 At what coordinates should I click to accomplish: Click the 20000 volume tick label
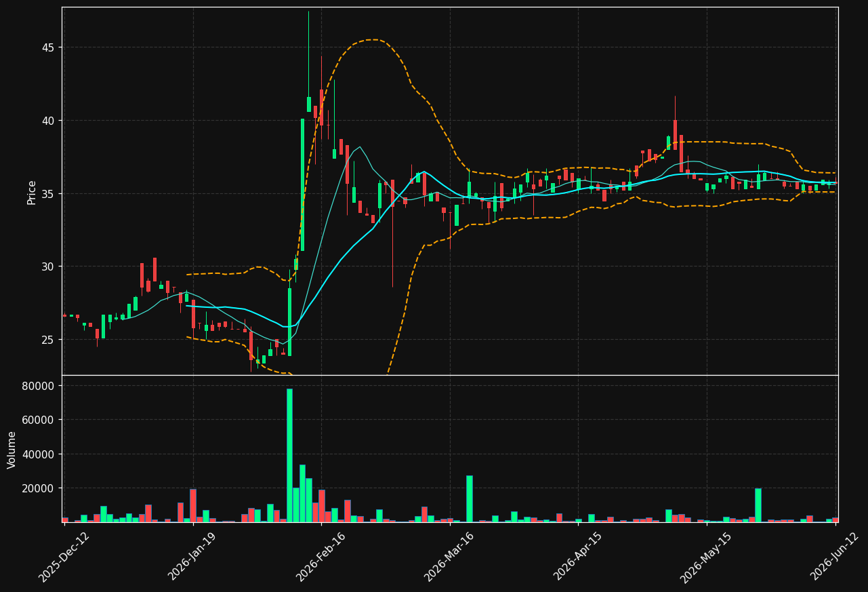tap(39, 488)
